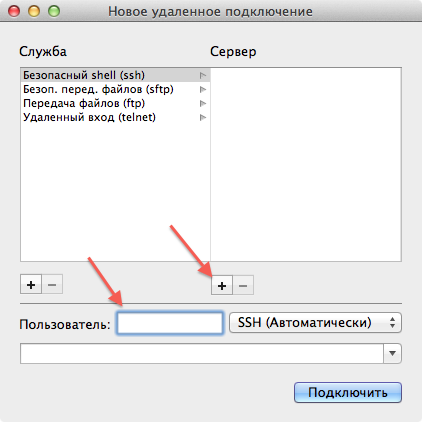Close the window with red button
Viewport: 422px width, 422px height.
[14, 11]
